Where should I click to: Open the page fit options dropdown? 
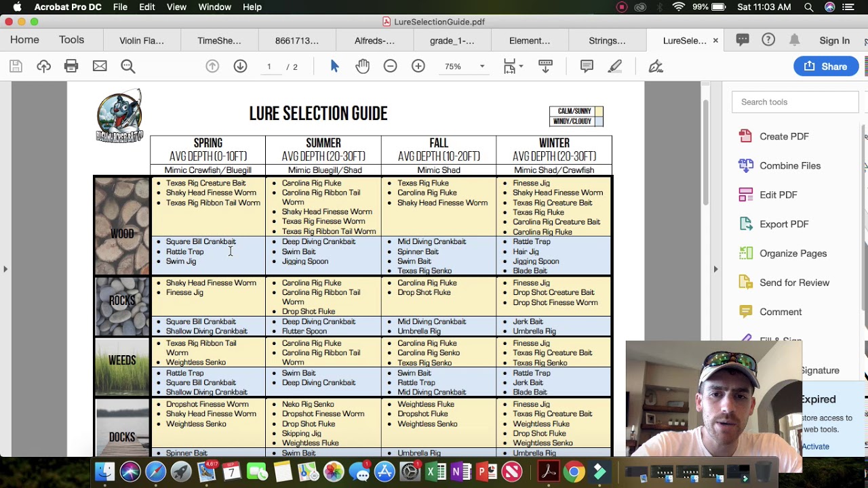(513, 66)
